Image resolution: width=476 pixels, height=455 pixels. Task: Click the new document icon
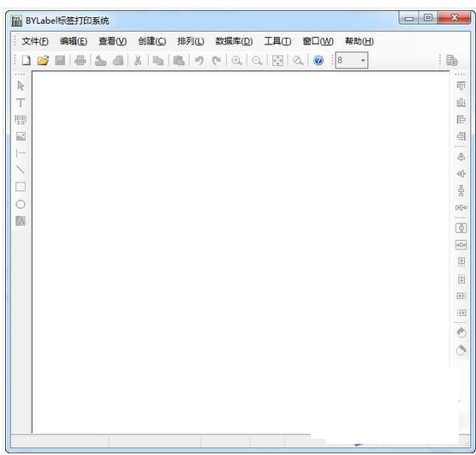click(26, 60)
